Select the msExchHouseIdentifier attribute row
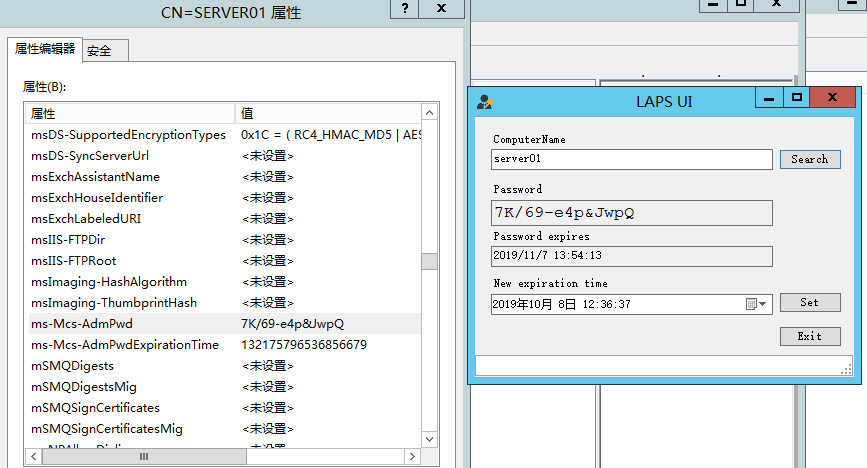The width and height of the screenshot is (867, 468). point(223,198)
